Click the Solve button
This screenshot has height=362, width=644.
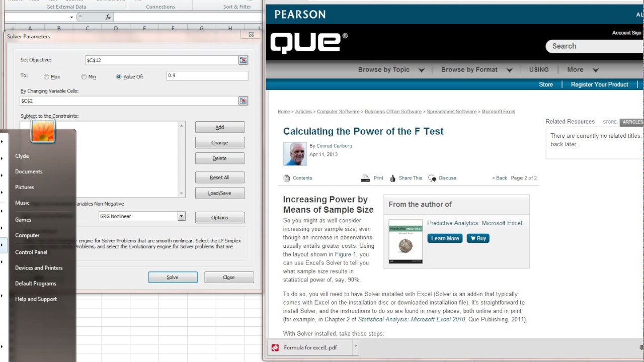pos(173,278)
